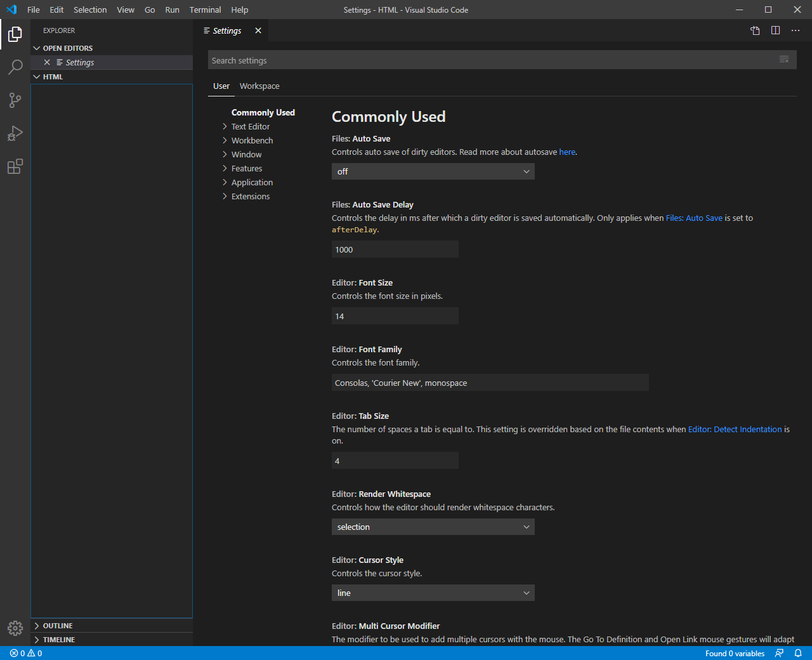
Task: Close Settings in Open Editors list
Action: [x=47, y=62]
